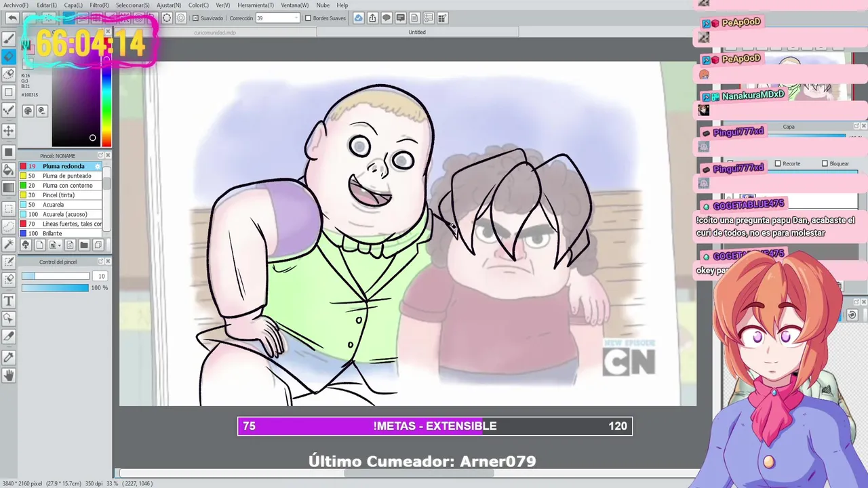Select the Brillante brush
Image resolution: width=868 pixels, height=488 pixels.
[61, 233]
